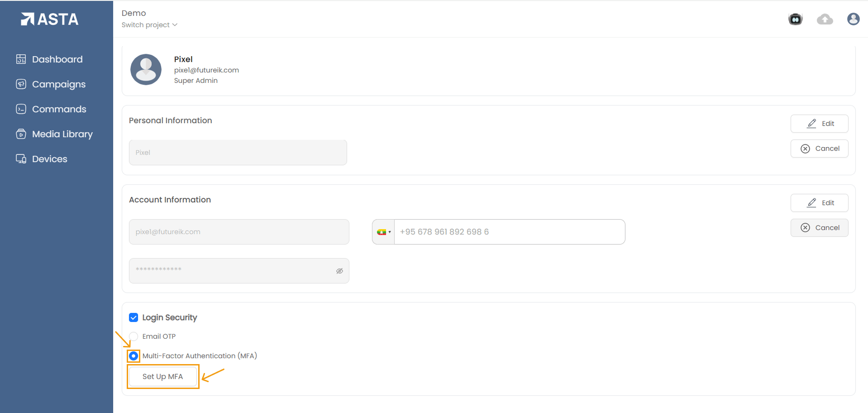Select Multi-Factor Authentication radio button
Viewport: 868px width, 413px height.
pyautogui.click(x=134, y=356)
